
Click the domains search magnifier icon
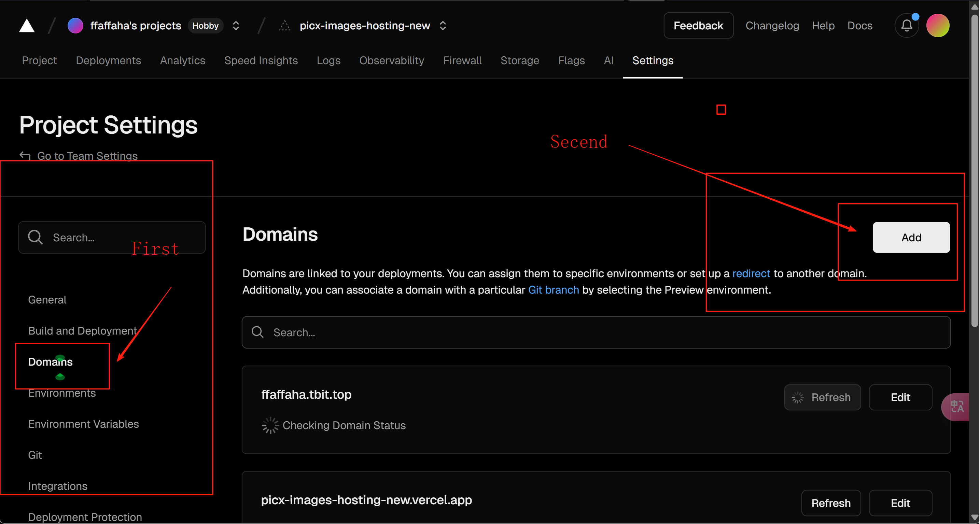click(257, 332)
